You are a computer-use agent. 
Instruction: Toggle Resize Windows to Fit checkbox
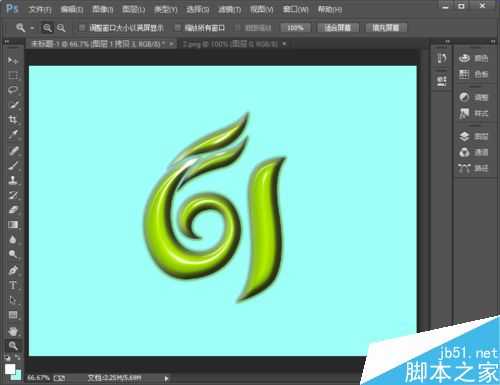click(81, 28)
